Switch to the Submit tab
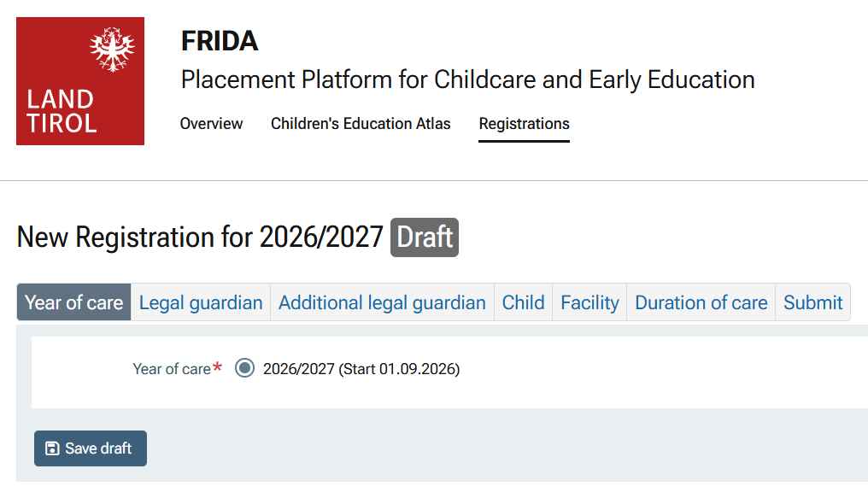This screenshot has width=868, height=498. coord(812,302)
